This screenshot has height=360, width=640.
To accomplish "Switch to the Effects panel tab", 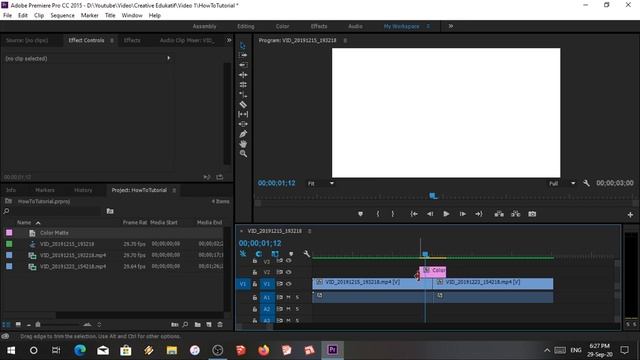I will tap(132, 40).
